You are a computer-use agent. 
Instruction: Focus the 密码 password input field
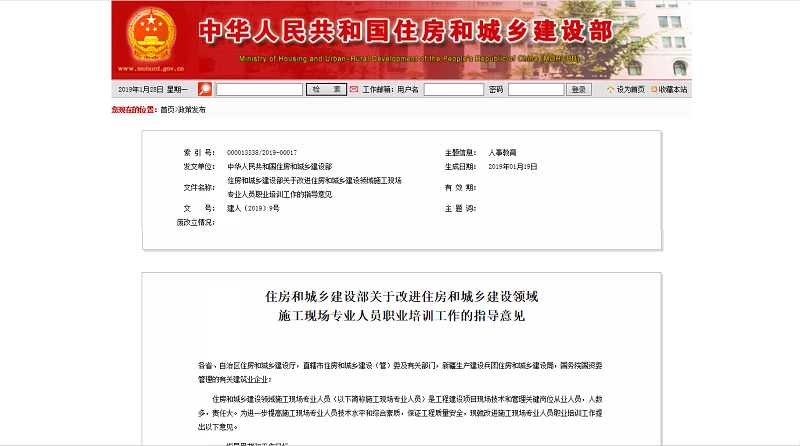pos(536,89)
